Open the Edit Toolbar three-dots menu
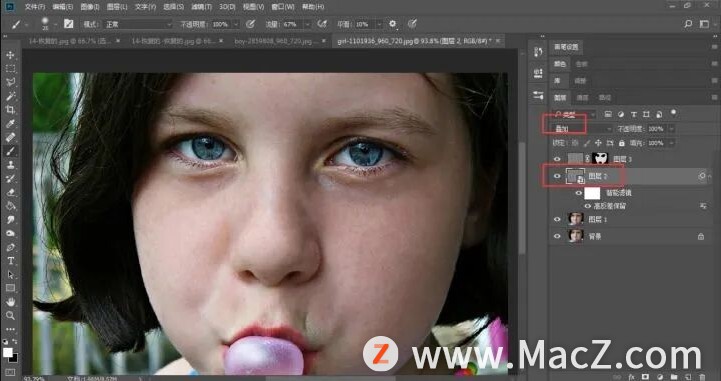 10,330
